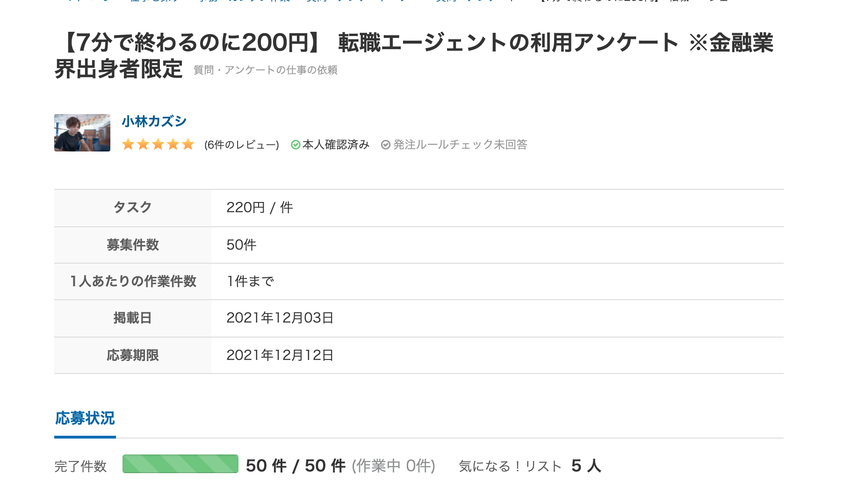This screenshot has width=865, height=504.
Task: Open 小林カズシ's profile photo
Action: [82, 133]
